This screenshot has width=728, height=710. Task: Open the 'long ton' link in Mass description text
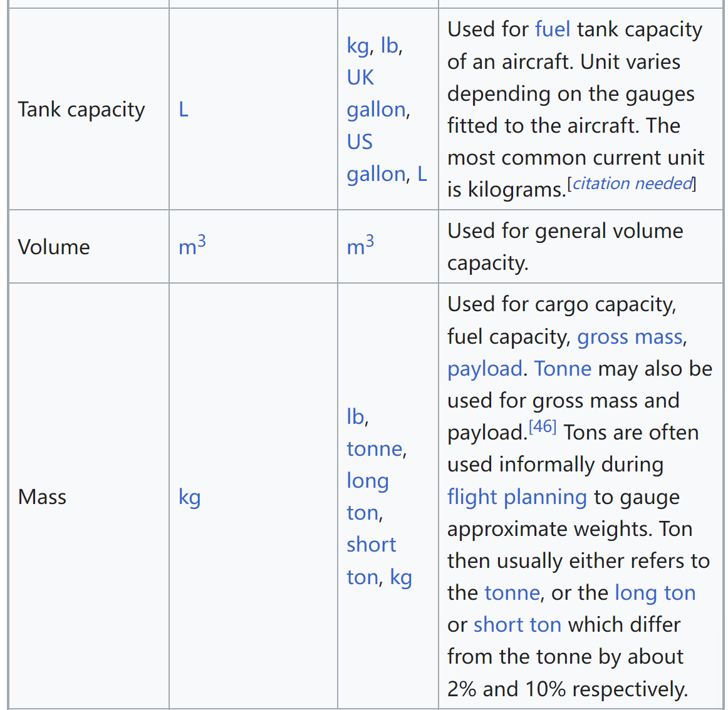tap(655, 594)
